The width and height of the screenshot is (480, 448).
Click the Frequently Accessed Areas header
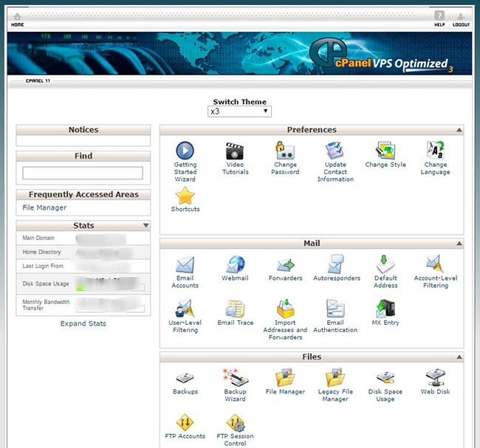coord(83,195)
